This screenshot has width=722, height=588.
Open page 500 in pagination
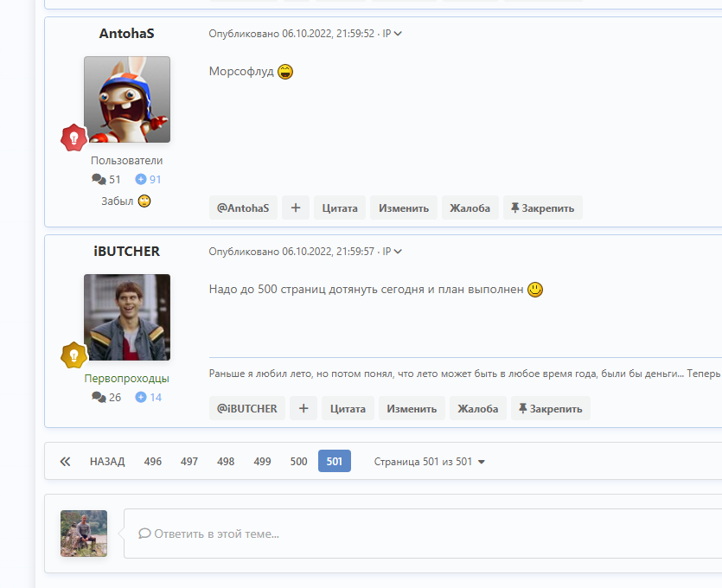click(x=299, y=462)
